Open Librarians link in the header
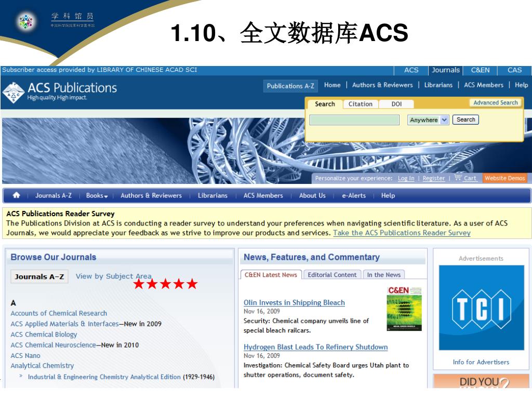Image resolution: width=532 pixels, height=399 pixels. pos(438,85)
